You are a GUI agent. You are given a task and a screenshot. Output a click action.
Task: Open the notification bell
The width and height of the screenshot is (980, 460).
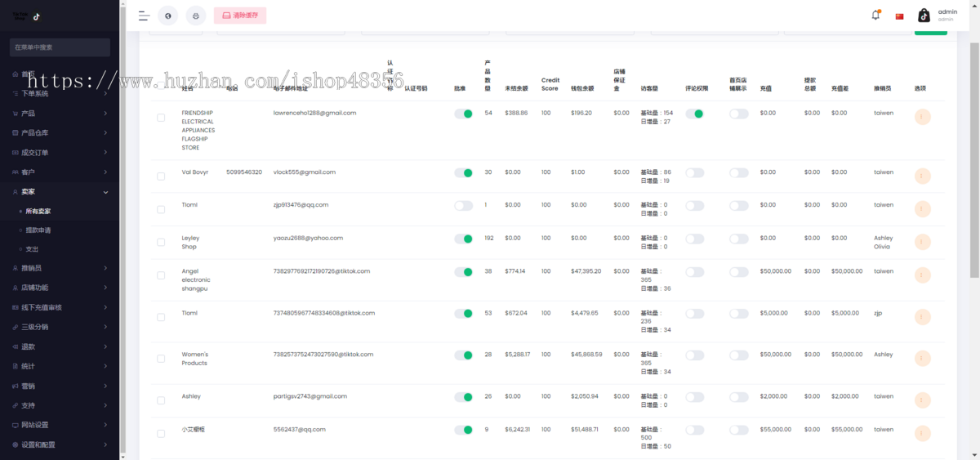[x=875, y=15]
